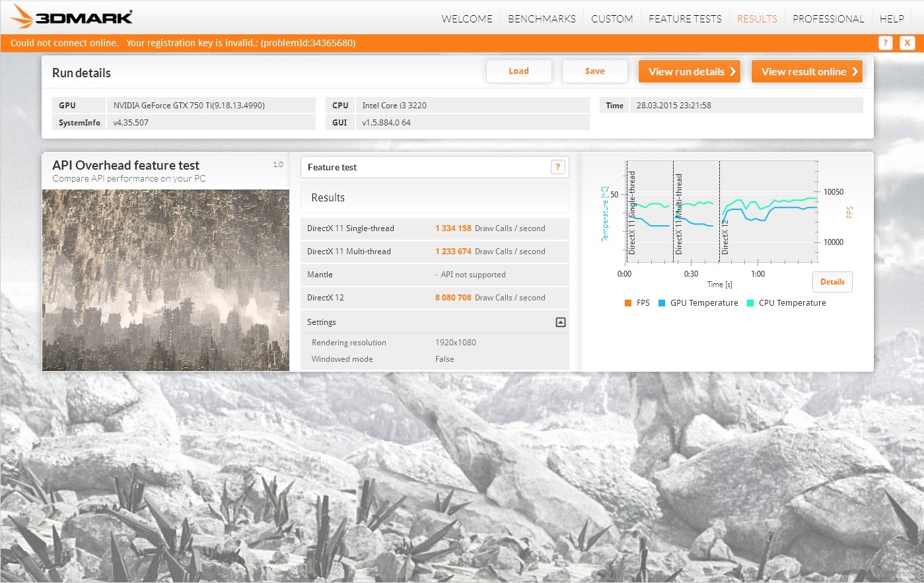Image resolution: width=924 pixels, height=583 pixels.
Task: Select the RESULTS tab
Action: (x=757, y=18)
